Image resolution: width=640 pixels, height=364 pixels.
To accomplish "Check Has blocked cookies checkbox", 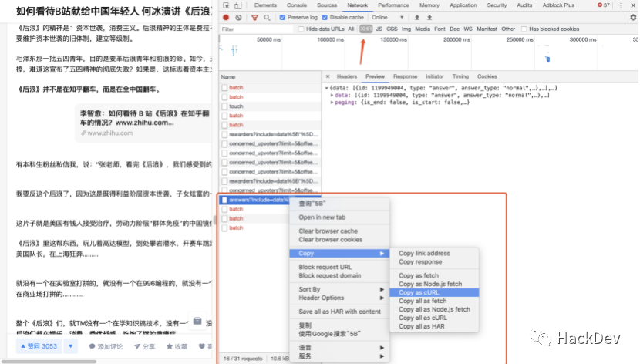I will [524, 29].
